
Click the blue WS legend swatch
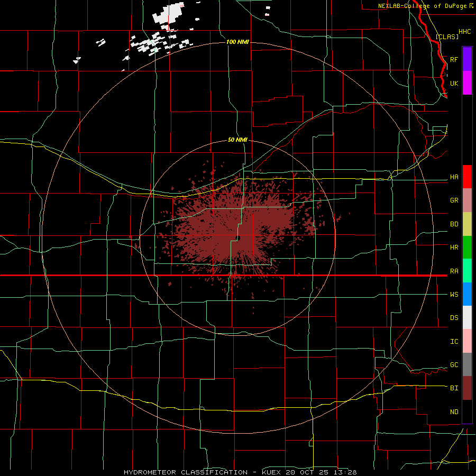[467, 294]
